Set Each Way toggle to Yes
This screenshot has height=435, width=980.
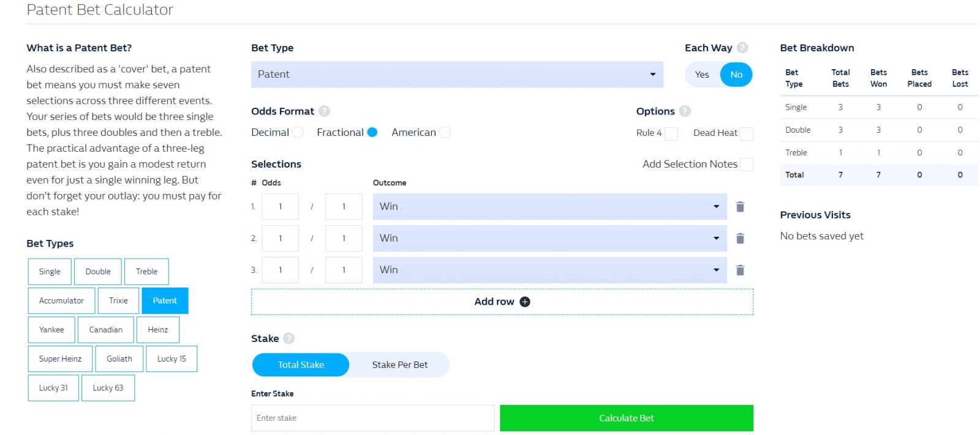point(702,75)
